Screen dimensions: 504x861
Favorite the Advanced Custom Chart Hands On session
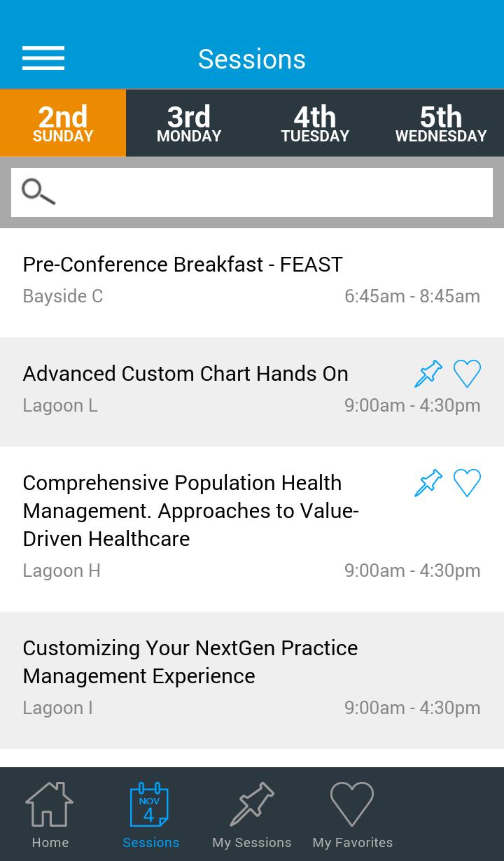[x=467, y=374]
